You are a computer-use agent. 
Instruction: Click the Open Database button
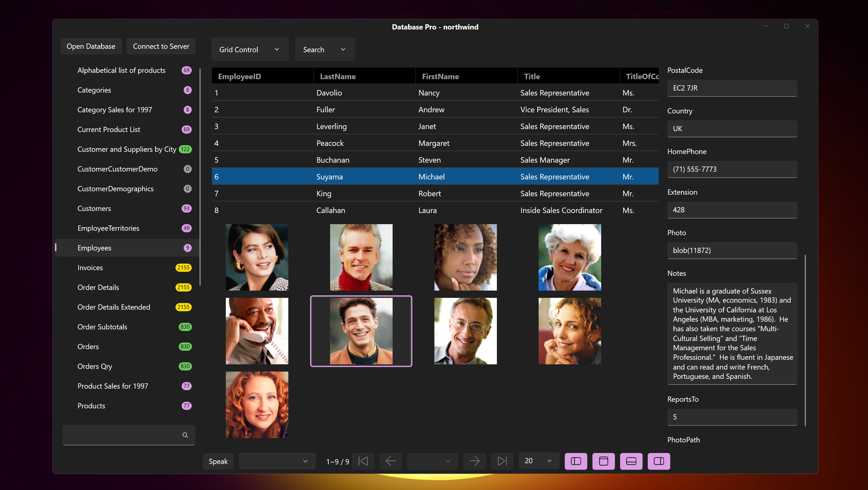91,46
